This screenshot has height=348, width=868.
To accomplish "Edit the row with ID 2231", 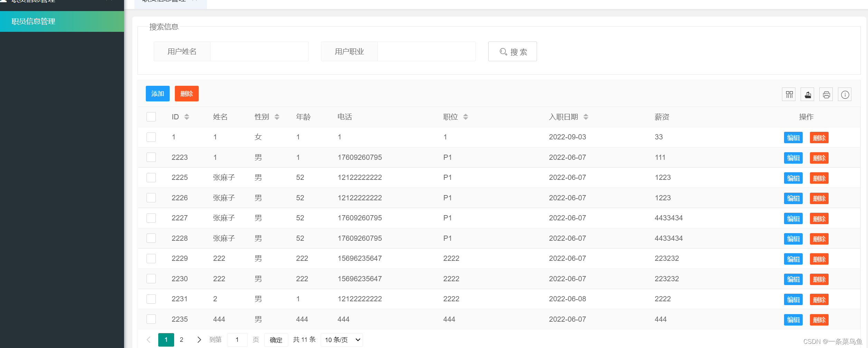I will click(793, 300).
